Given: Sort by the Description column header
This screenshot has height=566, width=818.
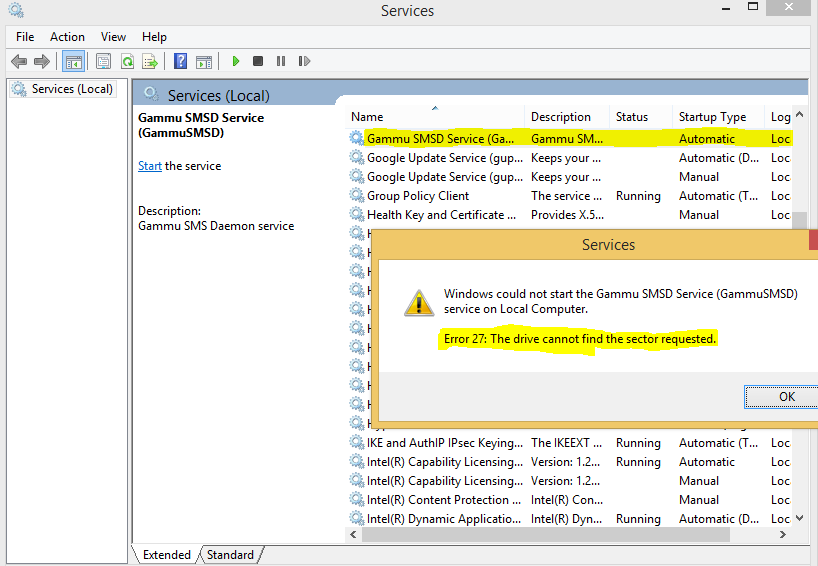Looking at the screenshot, I should [x=567, y=117].
